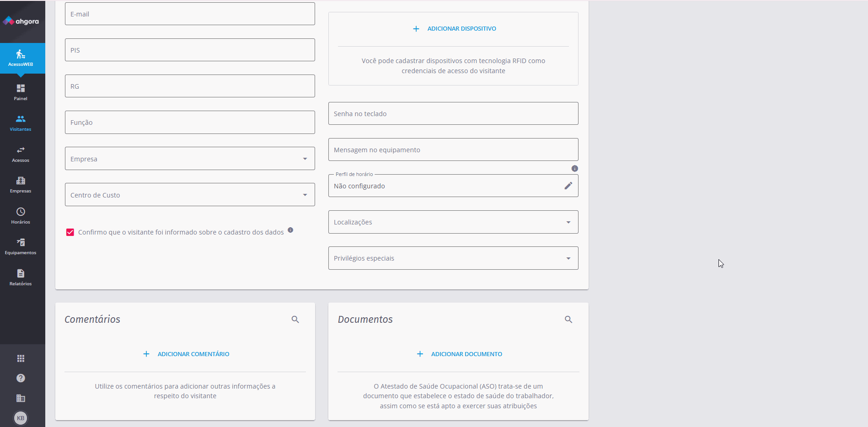Open the help question mark icon
The image size is (868, 427).
21,378
